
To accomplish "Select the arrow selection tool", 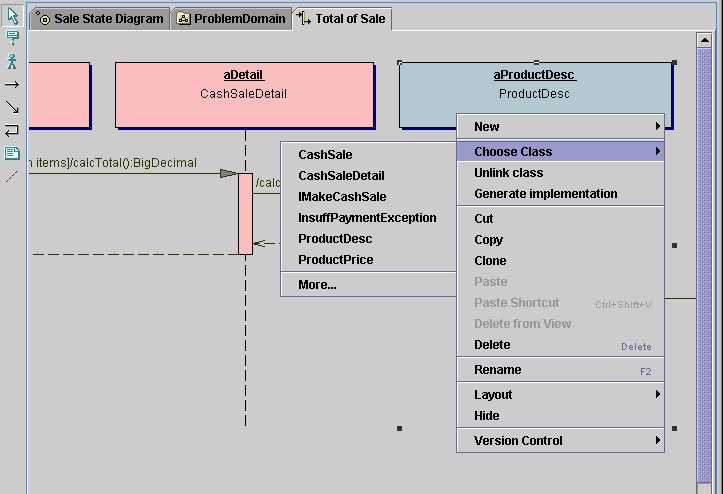I will [12, 17].
